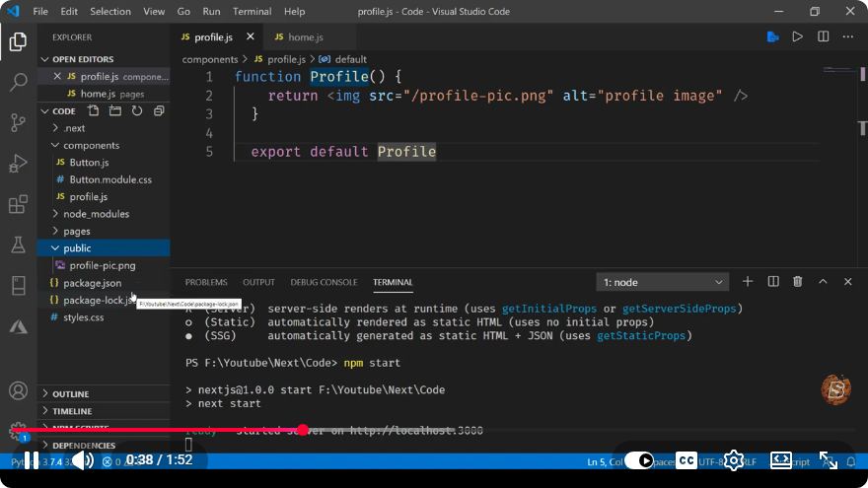The width and height of the screenshot is (868, 488).
Task: Kill the terminal with trash icon
Action: pyautogui.click(x=797, y=282)
